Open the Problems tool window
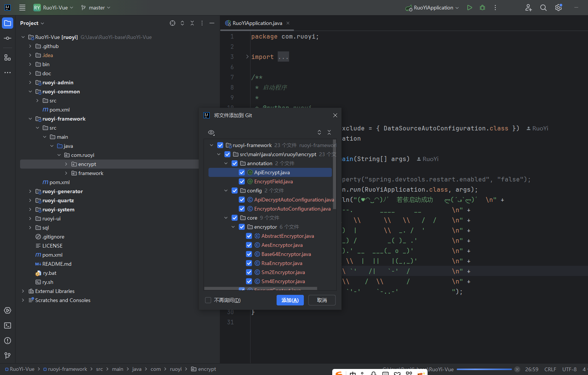Image resolution: width=588 pixels, height=375 pixels. (8, 341)
